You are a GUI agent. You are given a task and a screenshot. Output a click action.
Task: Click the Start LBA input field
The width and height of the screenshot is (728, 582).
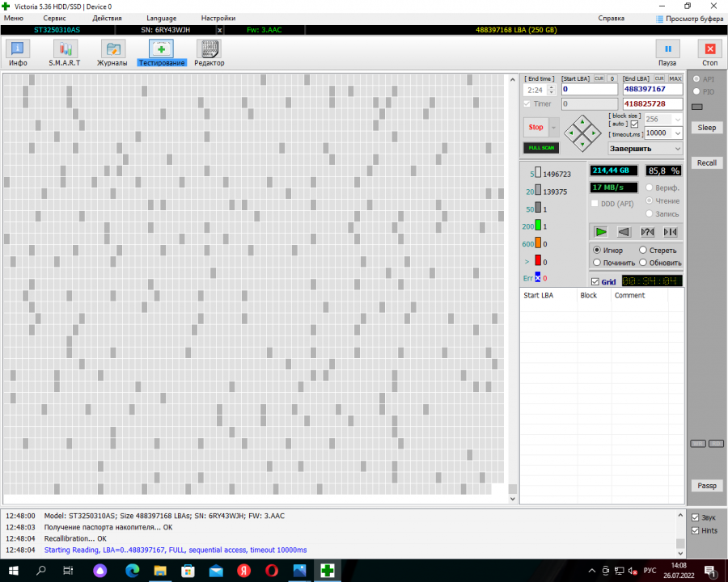(589, 90)
